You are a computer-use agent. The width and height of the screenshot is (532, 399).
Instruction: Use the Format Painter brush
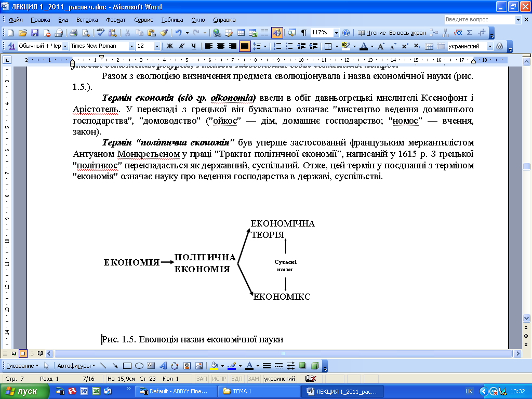[x=164, y=33]
